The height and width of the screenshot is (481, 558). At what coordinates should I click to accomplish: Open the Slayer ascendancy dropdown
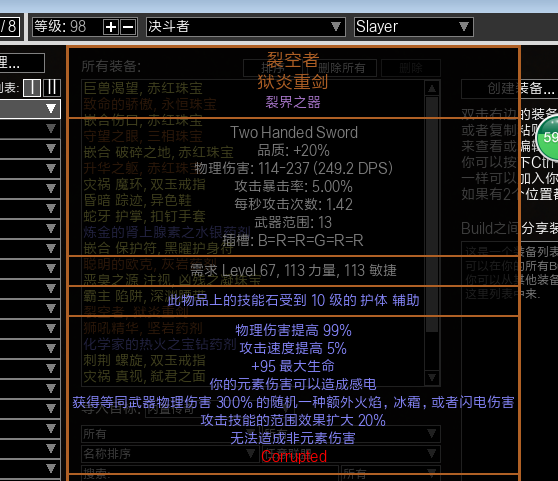pos(414,27)
